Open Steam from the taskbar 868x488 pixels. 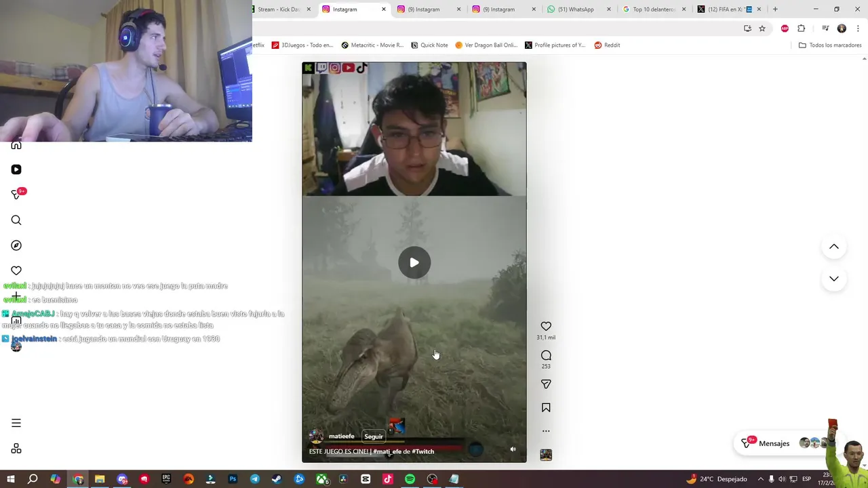(277, 479)
